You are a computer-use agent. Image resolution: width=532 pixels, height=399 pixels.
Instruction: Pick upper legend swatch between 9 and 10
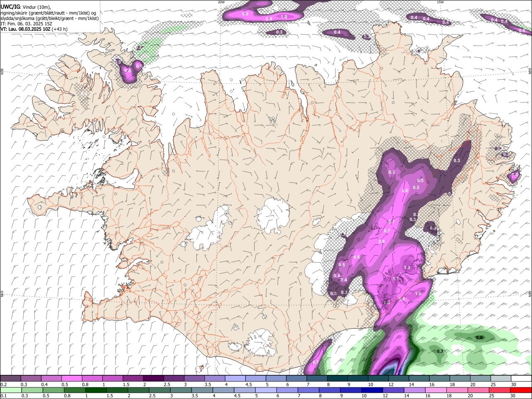(358, 378)
